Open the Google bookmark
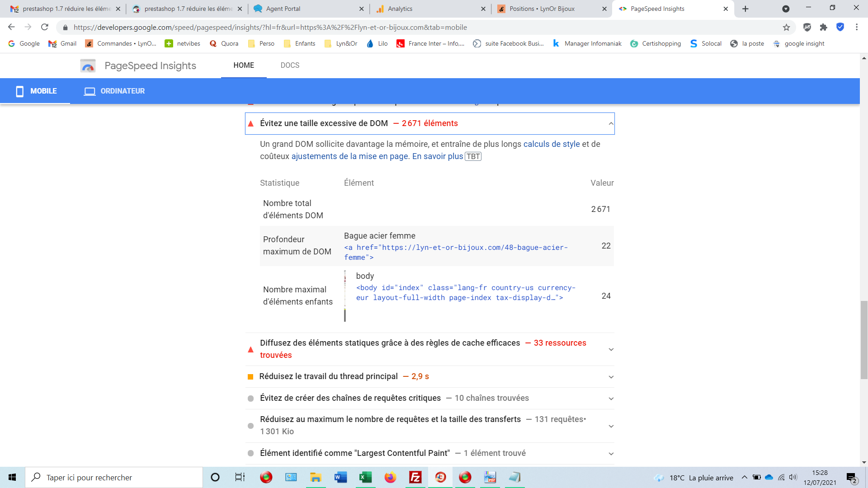 coord(24,43)
